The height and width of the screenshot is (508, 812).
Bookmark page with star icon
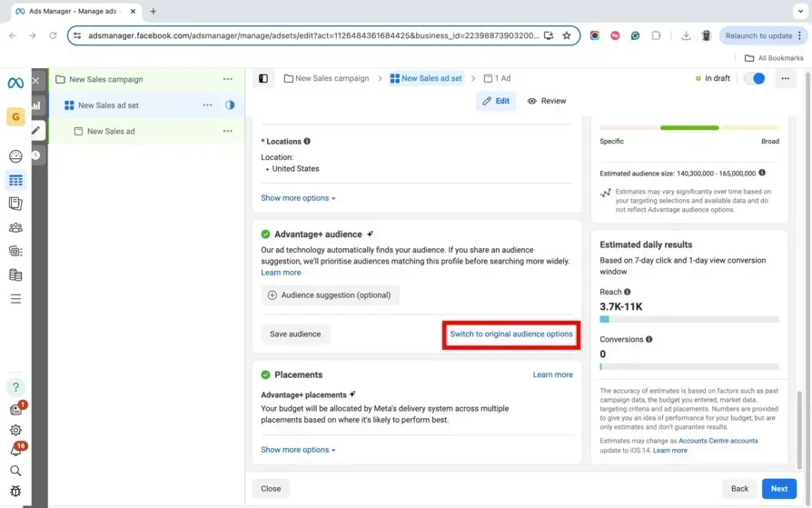567,35
